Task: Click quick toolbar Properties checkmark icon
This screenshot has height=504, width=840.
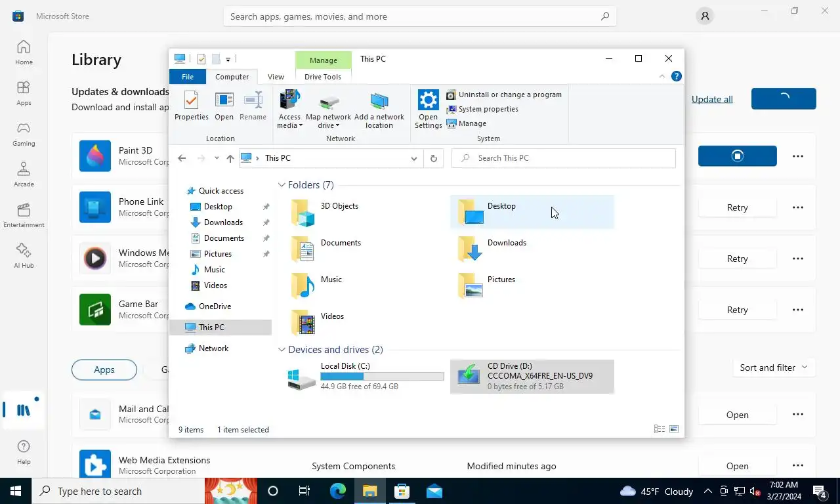Action: 201,59
